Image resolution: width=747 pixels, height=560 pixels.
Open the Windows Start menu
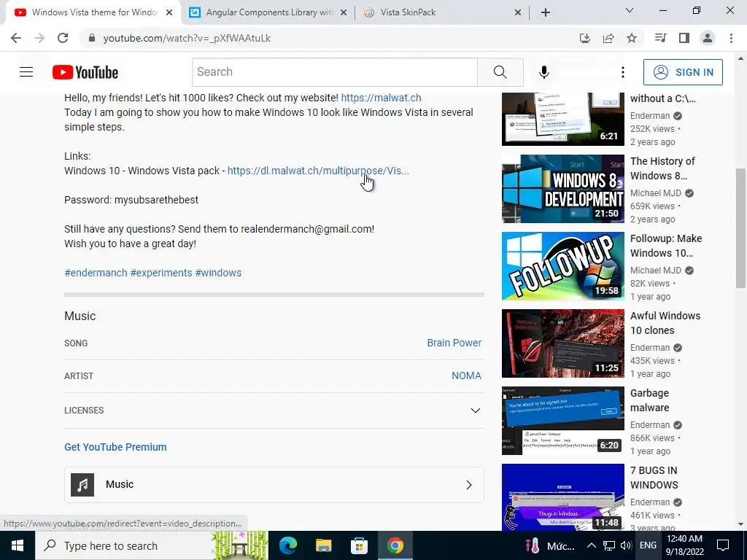pos(18,545)
